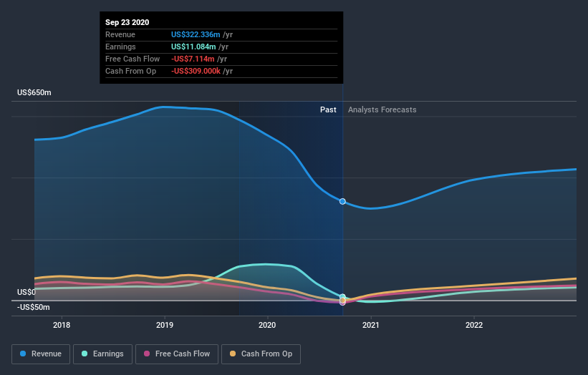Click the Free Cash Flow tooltip row label
The image size is (588, 375).
pyautogui.click(x=132, y=59)
